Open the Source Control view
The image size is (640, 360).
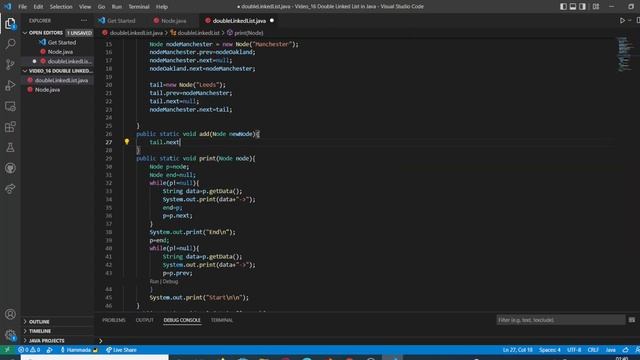10,64
